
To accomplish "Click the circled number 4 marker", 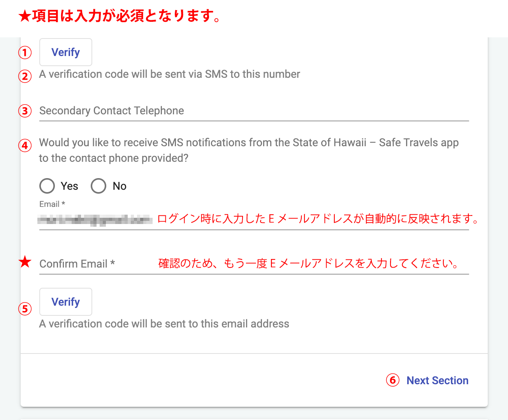I will [x=25, y=146].
